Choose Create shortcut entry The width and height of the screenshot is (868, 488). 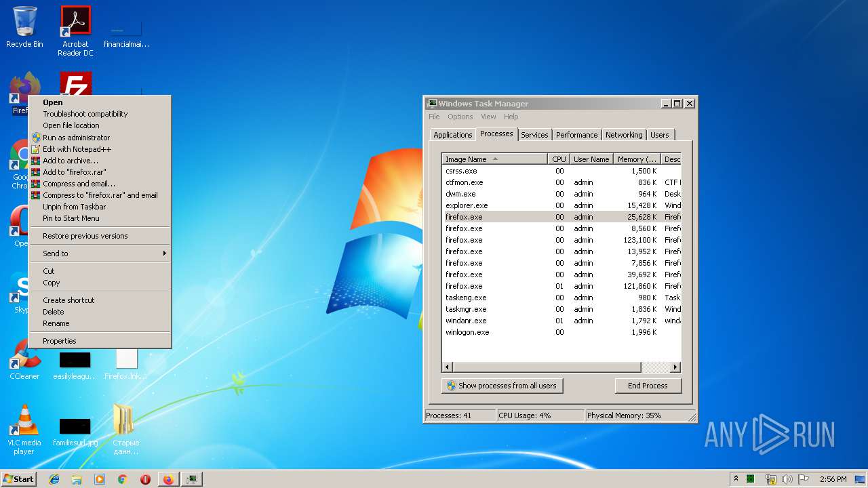(x=100, y=300)
